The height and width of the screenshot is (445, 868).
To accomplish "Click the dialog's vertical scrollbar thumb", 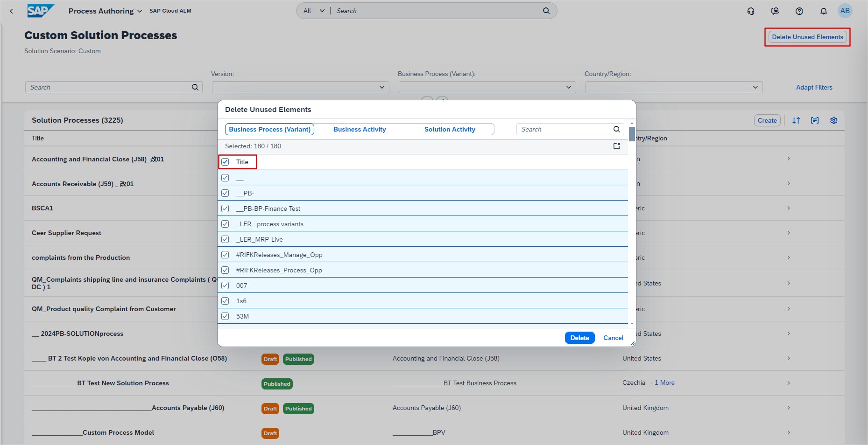I will coord(631,134).
